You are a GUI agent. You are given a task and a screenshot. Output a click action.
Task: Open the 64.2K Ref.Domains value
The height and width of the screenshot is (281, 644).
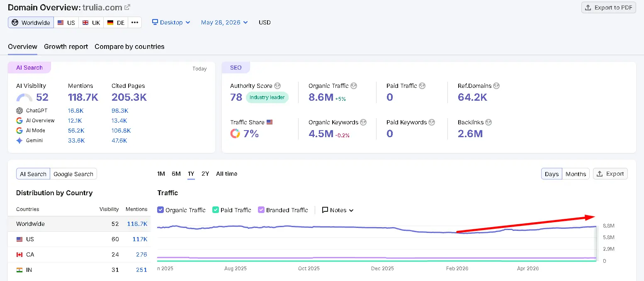click(x=472, y=97)
